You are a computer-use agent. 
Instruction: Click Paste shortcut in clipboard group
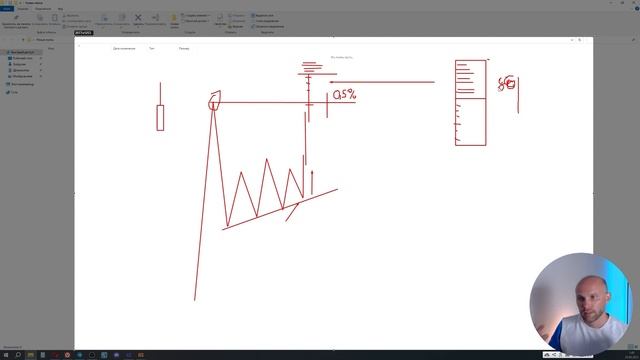click(75, 27)
